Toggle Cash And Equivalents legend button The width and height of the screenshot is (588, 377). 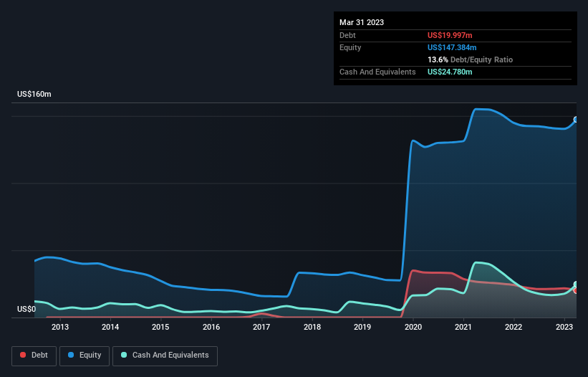[165, 355]
